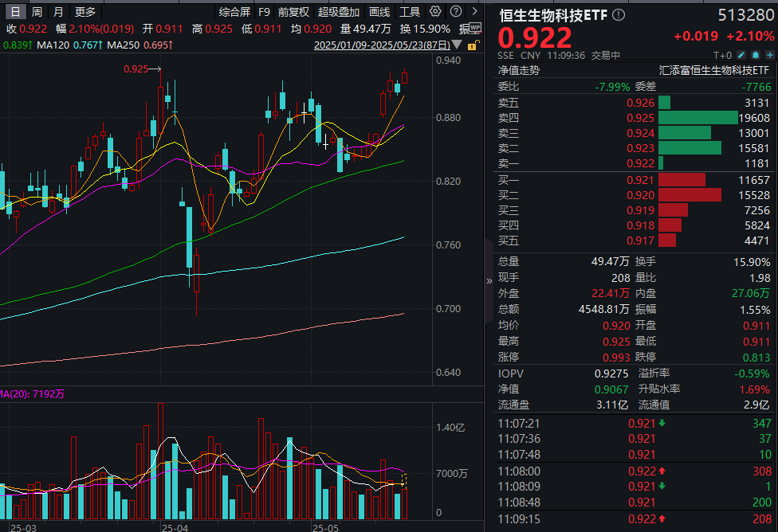
Task: Select 卖四 price 0.925
Action: pos(640,118)
